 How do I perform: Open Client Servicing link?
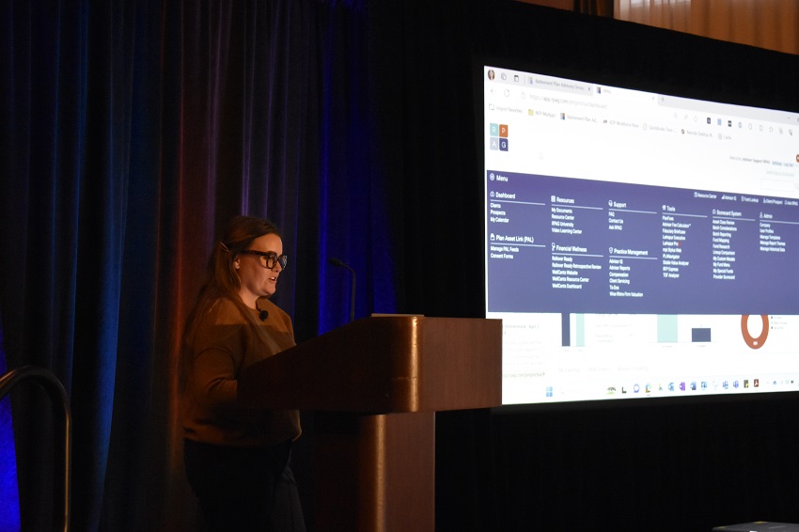click(x=619, y=281)
